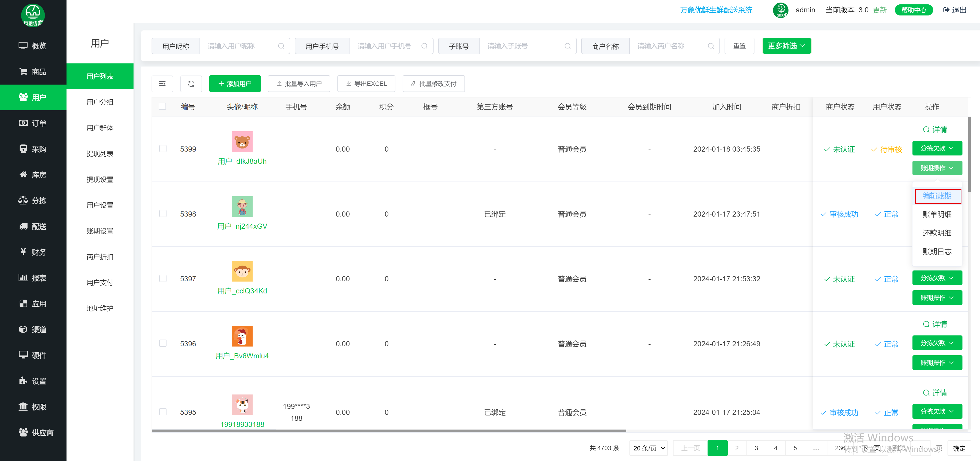Viewport: 980px width, 461px height.
Task: Open the 订单 orders module
Action: (33, 123)
